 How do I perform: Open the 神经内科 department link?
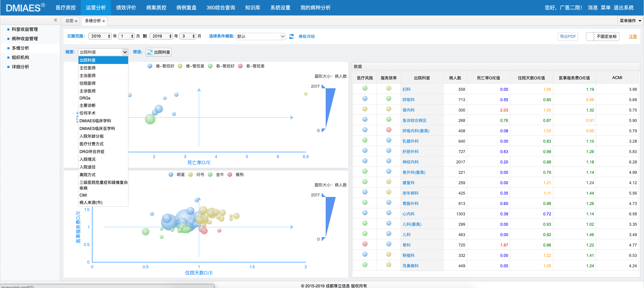click(410, 162)
